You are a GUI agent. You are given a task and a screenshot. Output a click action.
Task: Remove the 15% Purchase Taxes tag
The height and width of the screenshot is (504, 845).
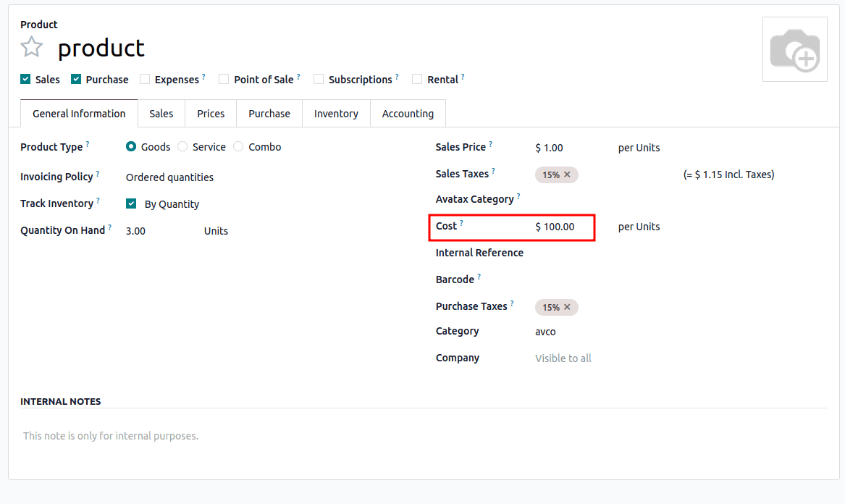tap(567, 307)
